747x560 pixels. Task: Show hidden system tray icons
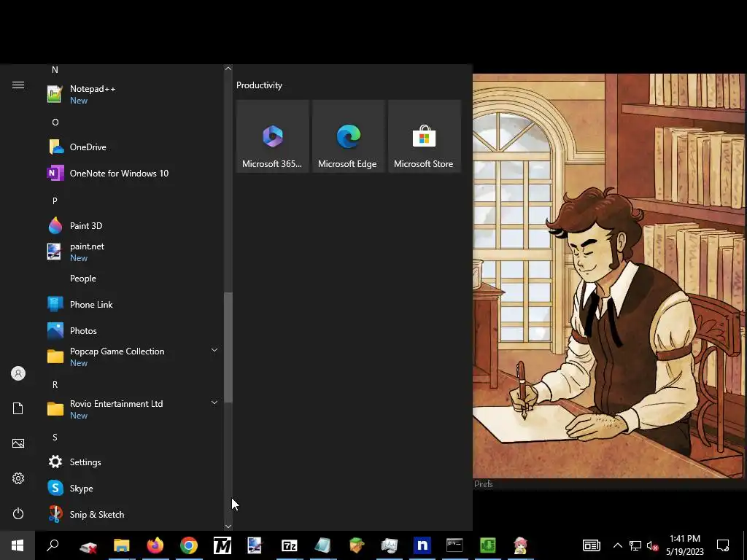click(x=617, y=545)
